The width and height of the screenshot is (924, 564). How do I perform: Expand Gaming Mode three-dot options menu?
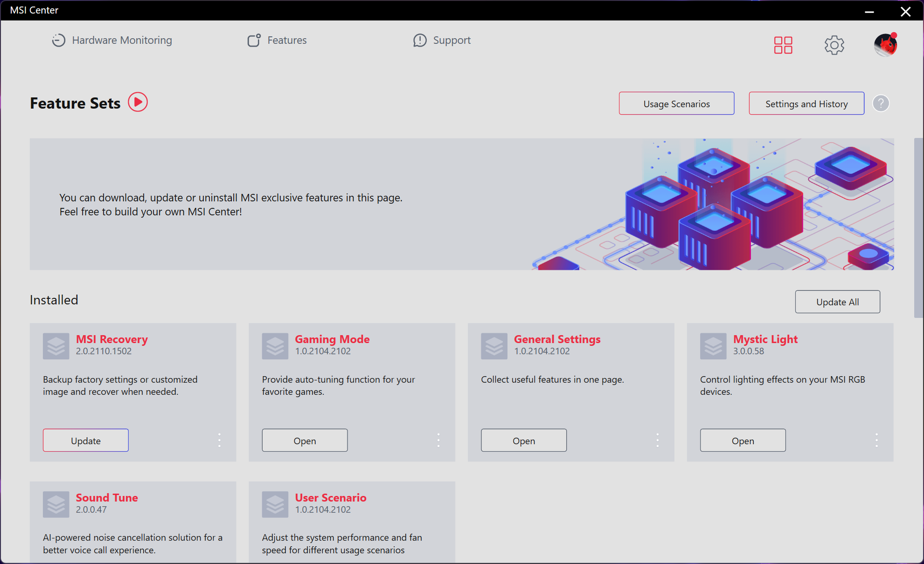[438, 440]
